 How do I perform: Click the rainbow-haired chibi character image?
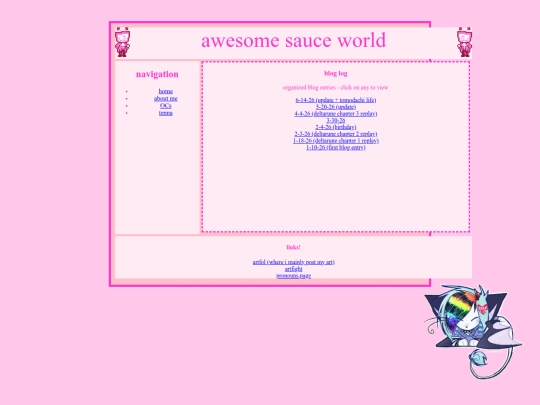pyautogui.click(x=474, y=331)
